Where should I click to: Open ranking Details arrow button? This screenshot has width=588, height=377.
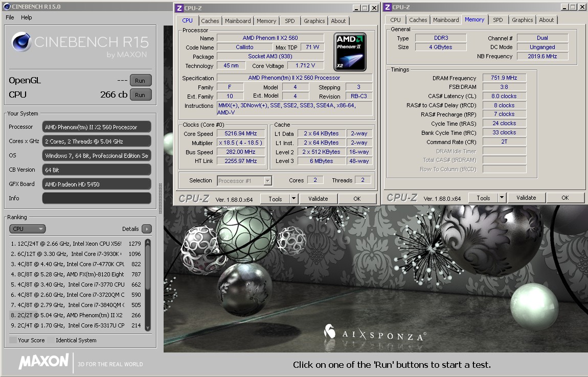point(147,228)
